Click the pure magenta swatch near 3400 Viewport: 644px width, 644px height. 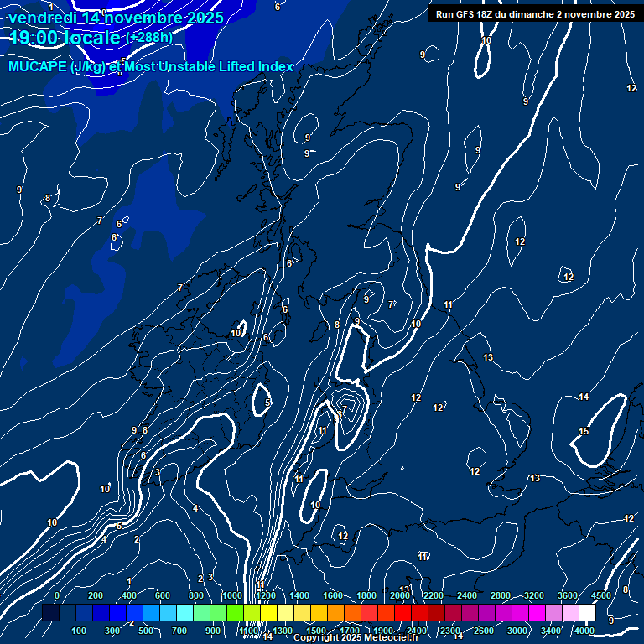[537, 612]
